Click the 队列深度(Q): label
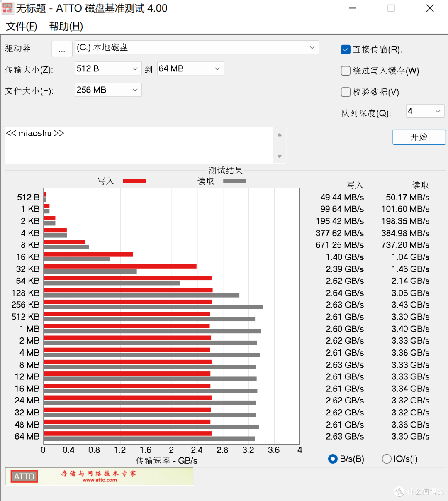448x501 pixels. [366, 113]
